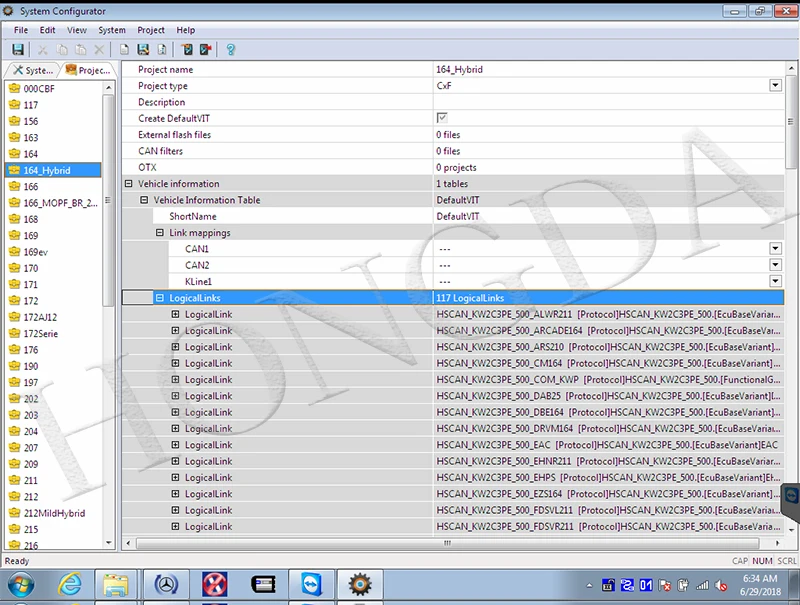Open the CAN2 link mapping dropdown

tap(776, 265)
